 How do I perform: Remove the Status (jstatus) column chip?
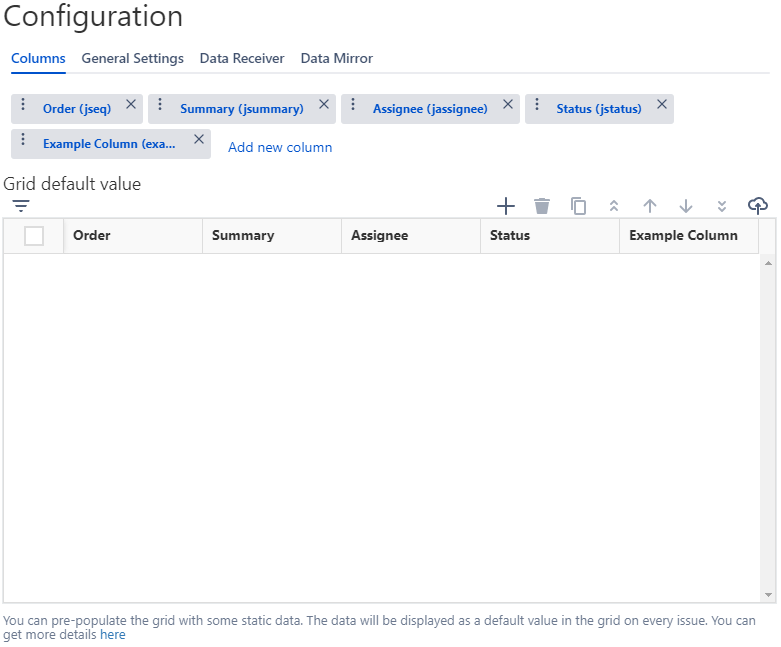[661, 104]
